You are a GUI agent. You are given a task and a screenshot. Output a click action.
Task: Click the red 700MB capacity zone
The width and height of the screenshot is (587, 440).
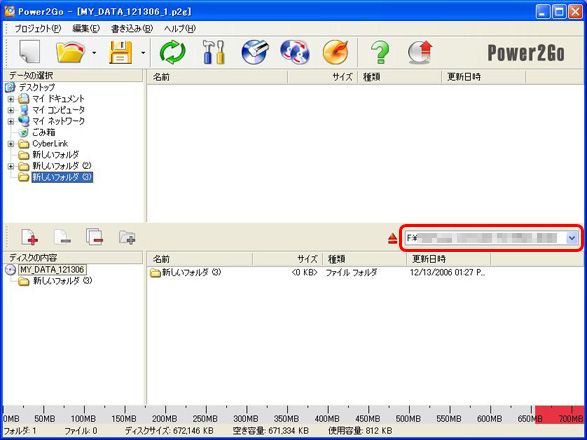click(x=559, y=415)
